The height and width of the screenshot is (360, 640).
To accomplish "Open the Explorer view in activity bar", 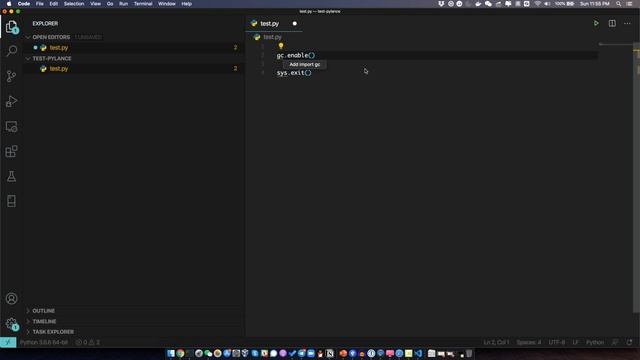I will pos(11,27).
